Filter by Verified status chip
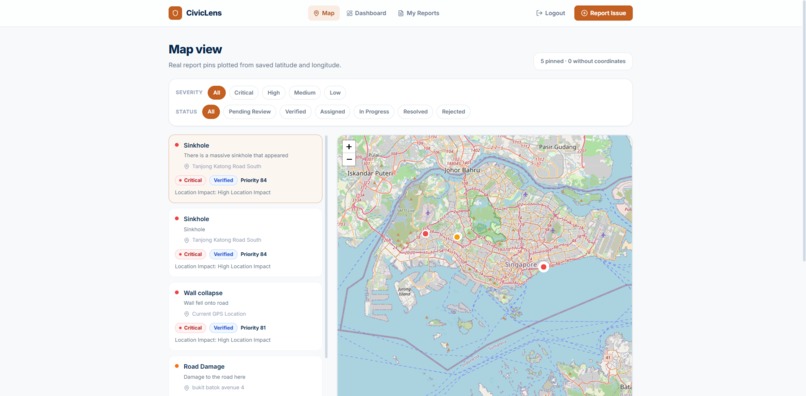Screen dimensions: 806x396 [296, 112]
